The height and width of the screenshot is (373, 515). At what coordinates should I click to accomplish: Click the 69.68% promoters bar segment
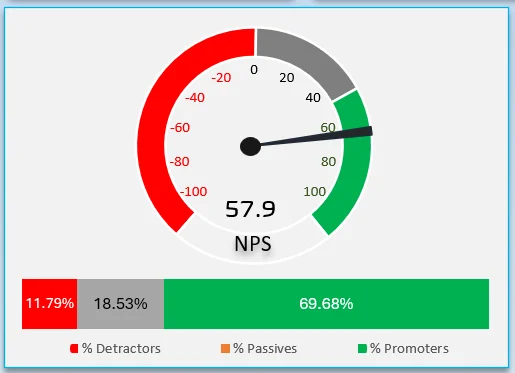326,304
